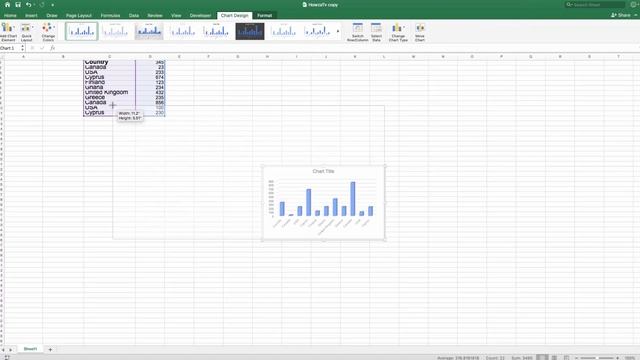Click the Search Sheet field

click(x=596, y=5)
